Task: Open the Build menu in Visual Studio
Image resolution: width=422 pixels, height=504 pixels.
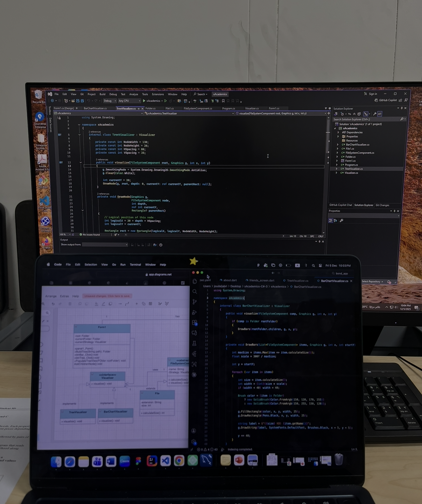Action: pyautogui.click(x=102, y=94)
